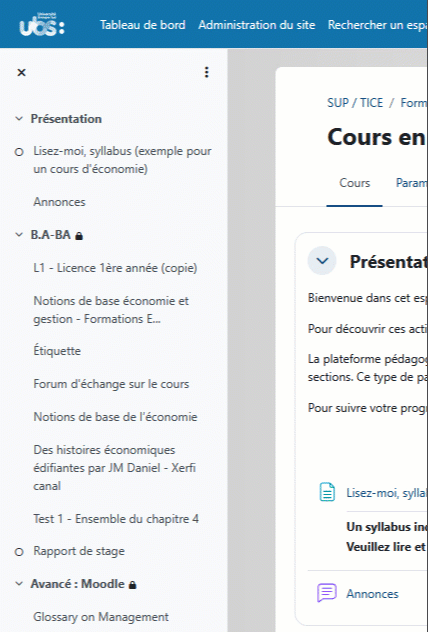
Task: Open Tableau de bord in top navigation
Action: pos(143,25)
